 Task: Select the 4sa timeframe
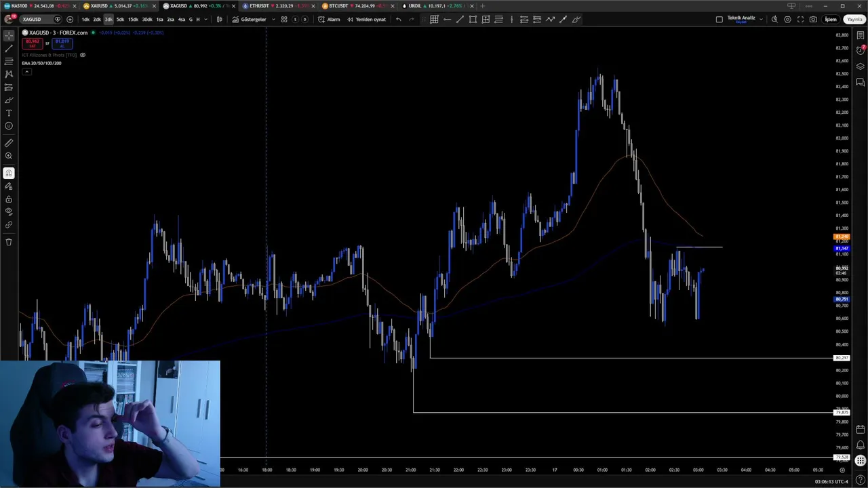coord(181,20)
